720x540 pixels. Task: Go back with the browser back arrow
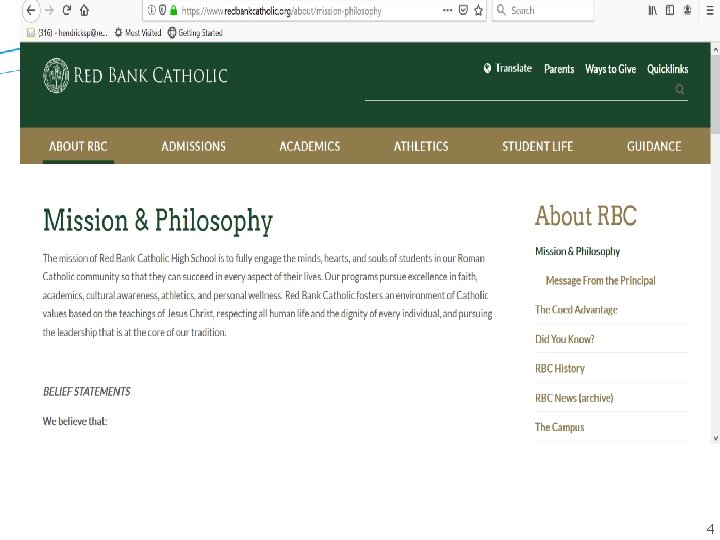[31, 10]
